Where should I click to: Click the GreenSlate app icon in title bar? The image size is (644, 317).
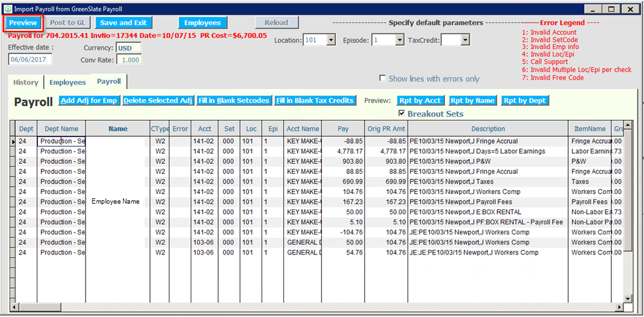[8, 8]
